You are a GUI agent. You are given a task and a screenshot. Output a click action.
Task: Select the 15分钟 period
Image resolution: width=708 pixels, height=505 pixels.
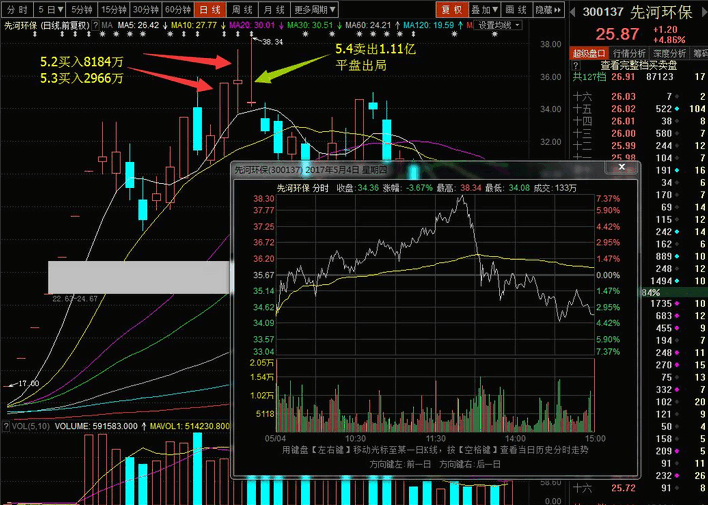coord(114,9)
